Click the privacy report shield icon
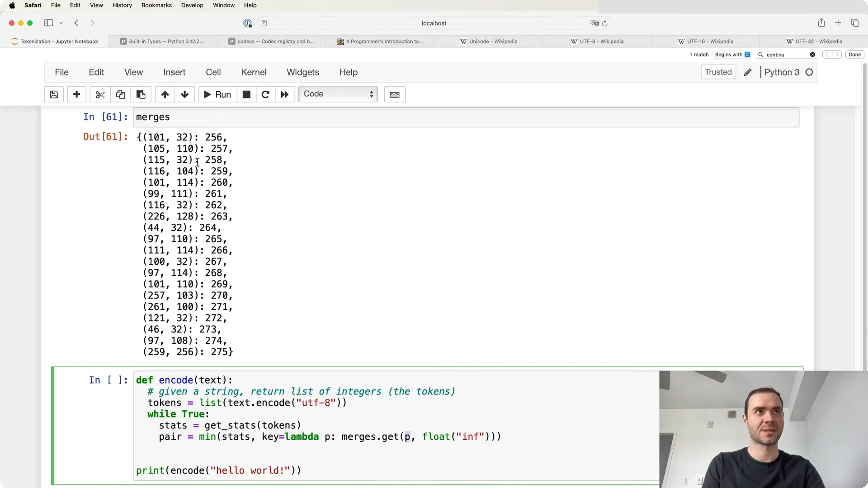The image size is (868, 488). tap(248, 23)
